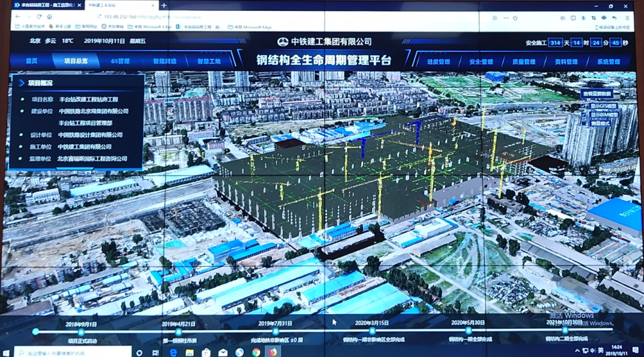
Task: Go to the 首页 tab
Action: pos(32,61)
